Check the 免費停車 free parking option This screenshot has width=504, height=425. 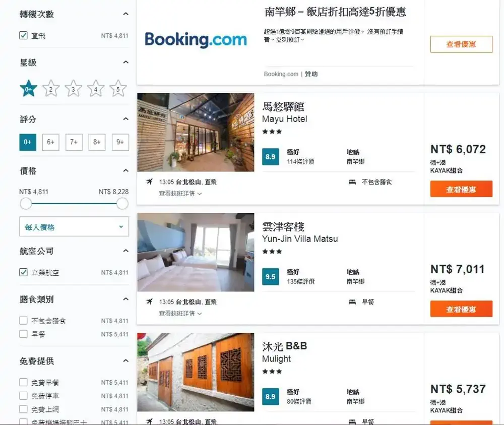(x=23, y=396)
